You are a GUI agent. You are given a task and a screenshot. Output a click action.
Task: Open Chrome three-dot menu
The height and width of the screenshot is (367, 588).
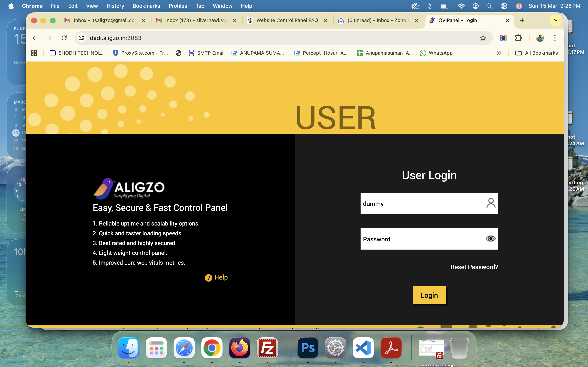coord(555,38)
